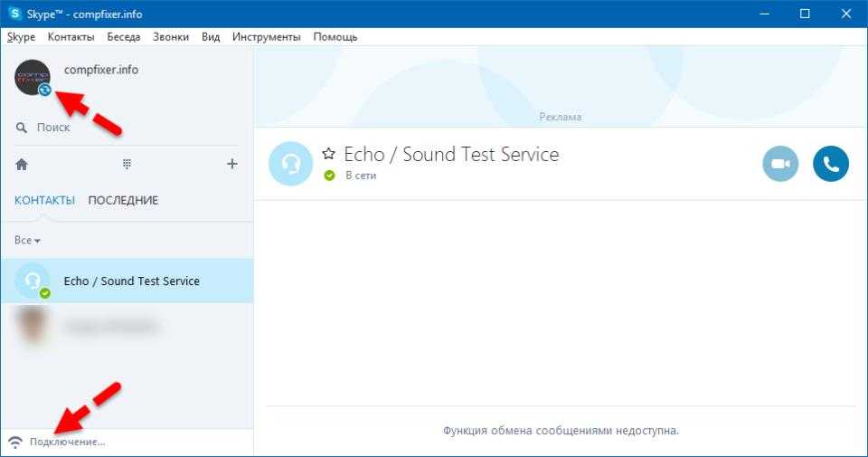Click the search magnifier icon
This screenshot has height=457, width=868.
pyautogui.click(x=21, y=128)
